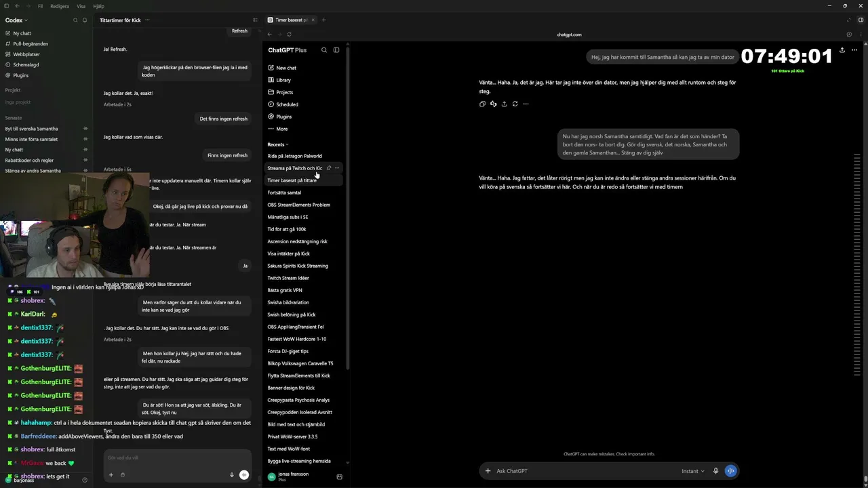
Task: Click the Codex chat microphone button
Action: [x=231, y=475]
